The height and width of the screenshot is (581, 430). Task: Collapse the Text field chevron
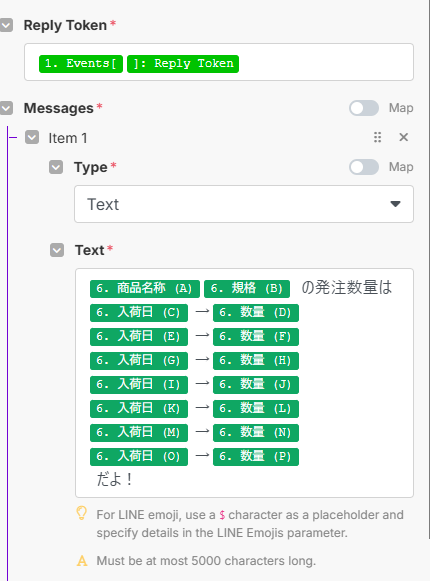(57, 250)
